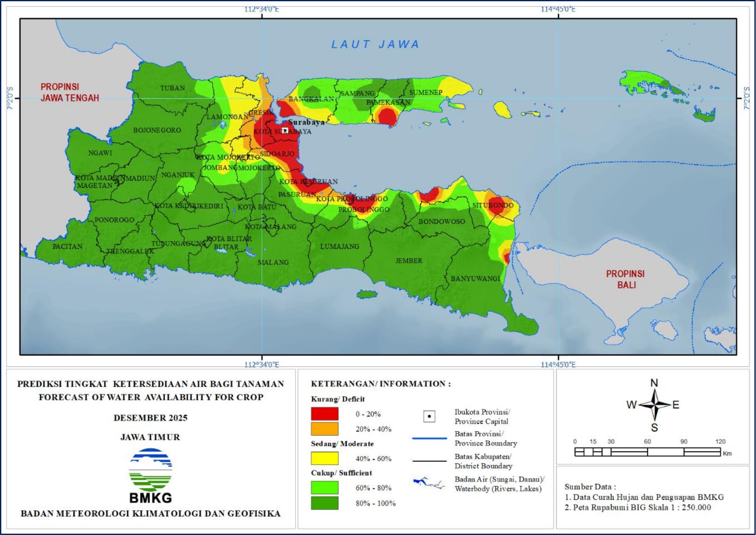The width and height of the screenshot is (756, 535).
Task: Click the black District Boundary legend line
Action: click(x=429, y=461)
